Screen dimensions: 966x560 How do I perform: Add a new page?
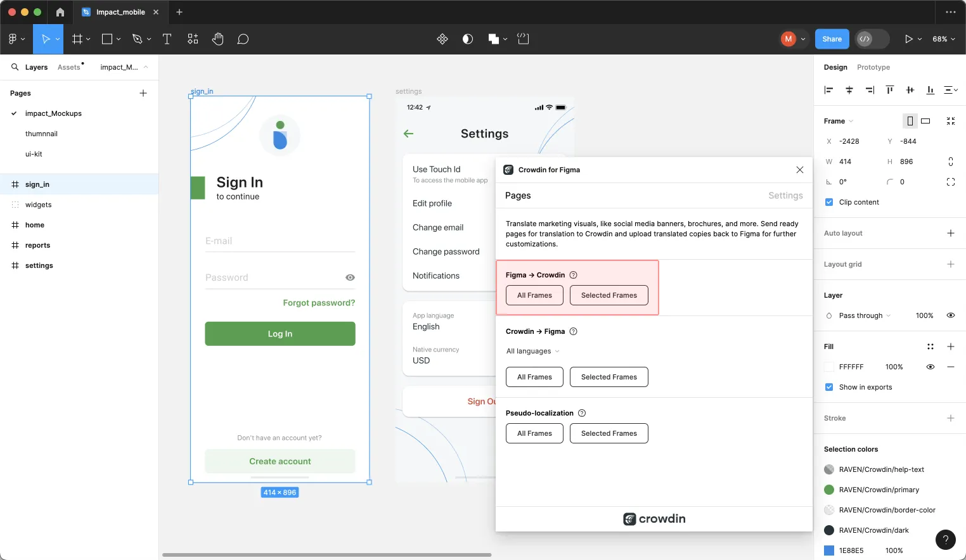click(x=143, y=93)
